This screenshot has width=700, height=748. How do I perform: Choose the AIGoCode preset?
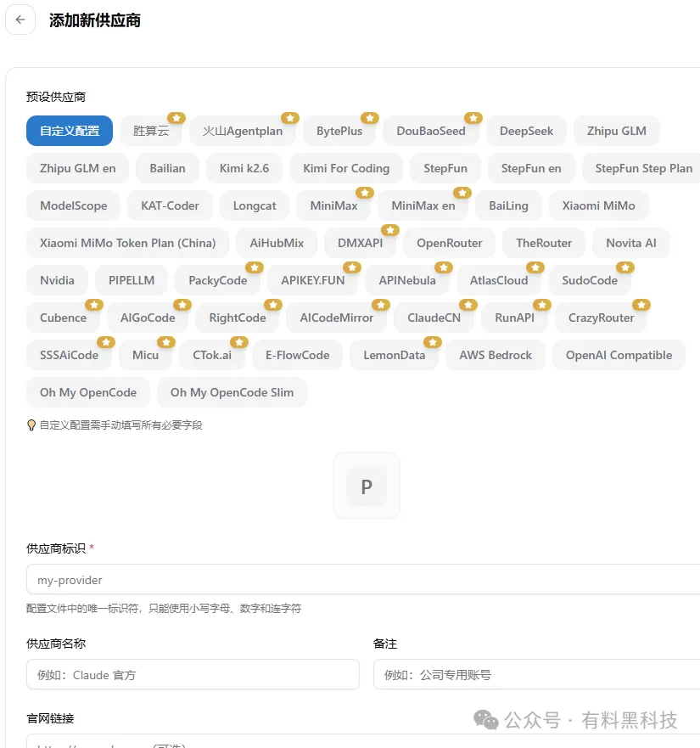click(x=148, y=318)
